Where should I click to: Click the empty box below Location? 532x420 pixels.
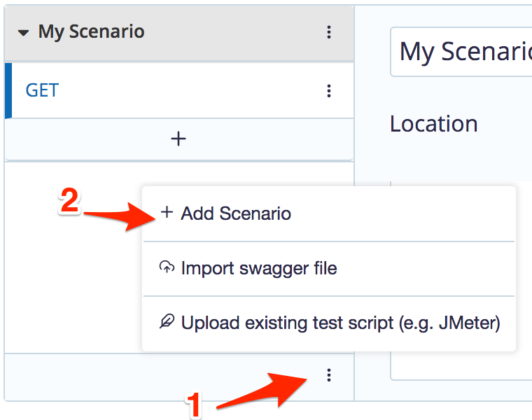click(461, 281)
